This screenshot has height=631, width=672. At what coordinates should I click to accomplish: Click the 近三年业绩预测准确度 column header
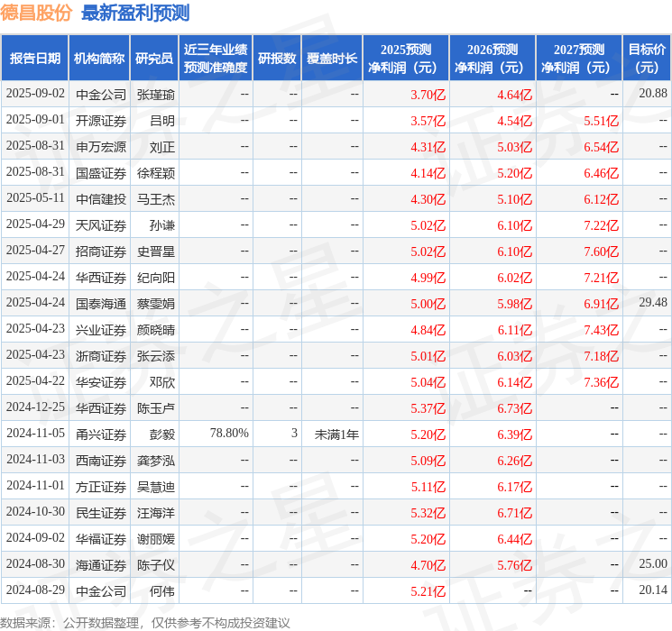215,59
